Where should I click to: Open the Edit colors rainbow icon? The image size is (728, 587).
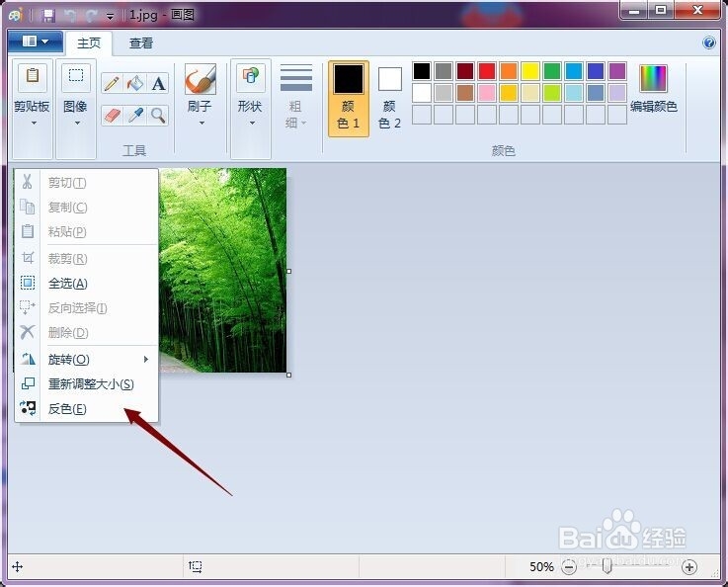click(653, 78)
